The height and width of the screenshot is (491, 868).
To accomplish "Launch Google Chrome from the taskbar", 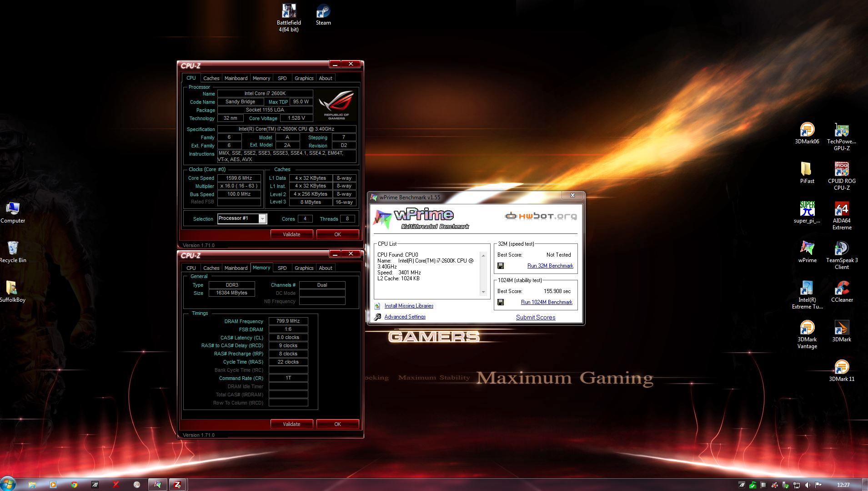I will click(74, 485).
